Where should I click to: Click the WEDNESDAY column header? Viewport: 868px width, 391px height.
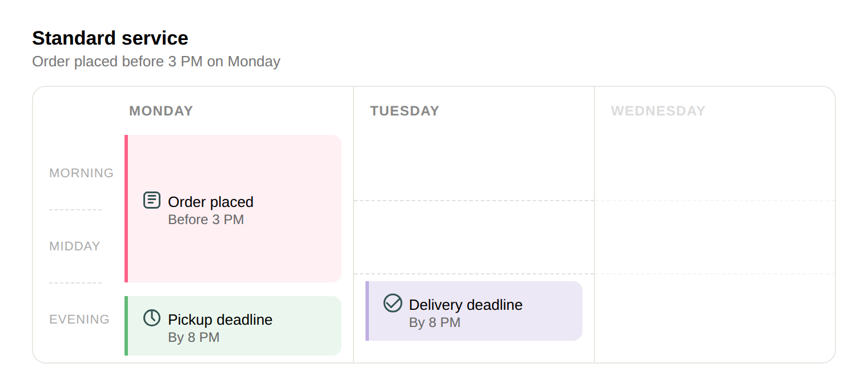(x=658, y=111)
